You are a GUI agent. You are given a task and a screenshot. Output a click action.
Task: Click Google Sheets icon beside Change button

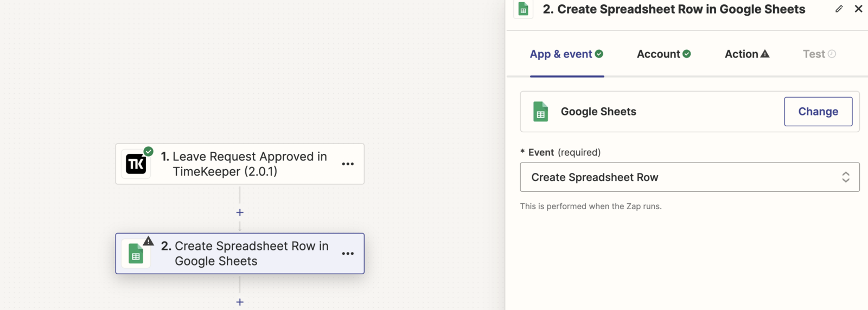pos(541,112)
